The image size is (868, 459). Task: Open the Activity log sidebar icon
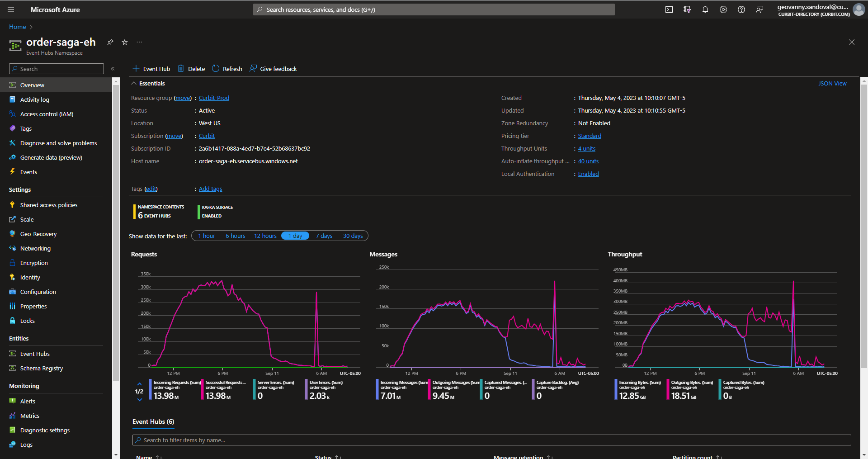[13, 99]
